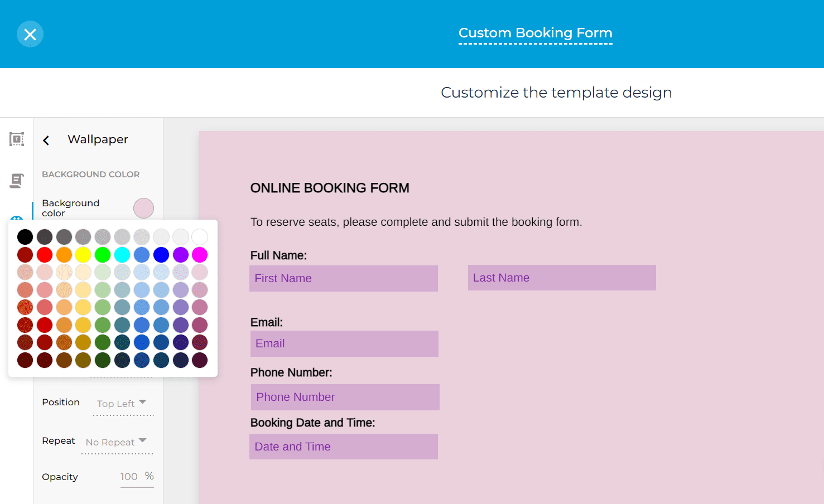Edit the Custom Booking Form title
The width and height of the screenshot is (824, 504).
coord(535,33)
